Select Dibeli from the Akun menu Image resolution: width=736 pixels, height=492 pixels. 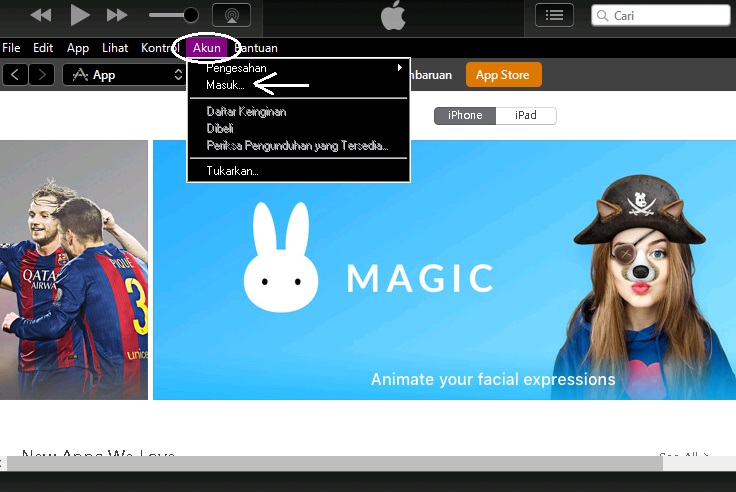(x=299, y=129)
